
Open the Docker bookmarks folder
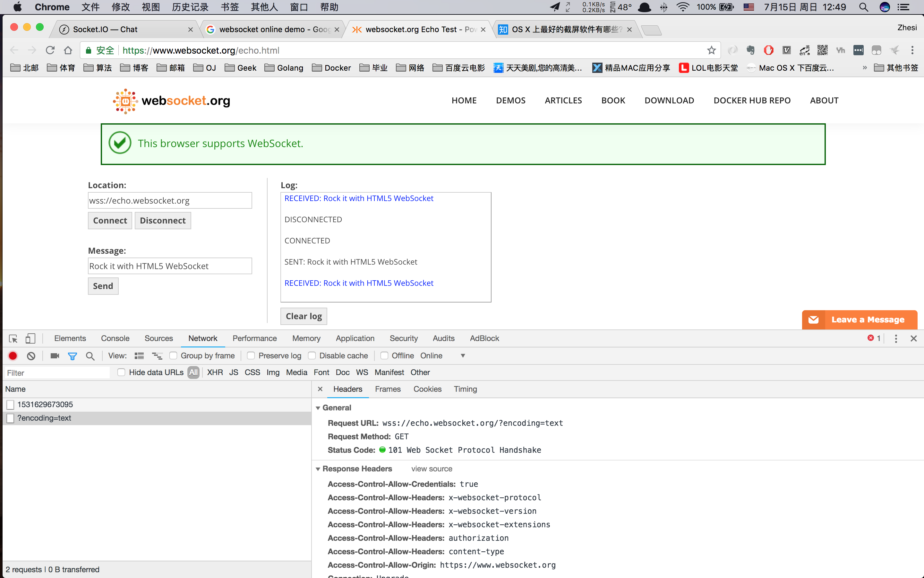(x=331, y=68)
